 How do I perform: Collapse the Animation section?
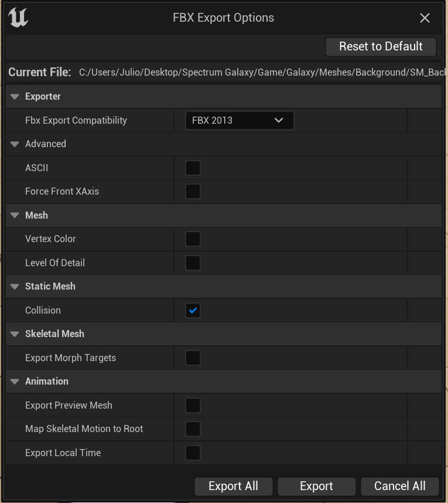pos(15,382)
